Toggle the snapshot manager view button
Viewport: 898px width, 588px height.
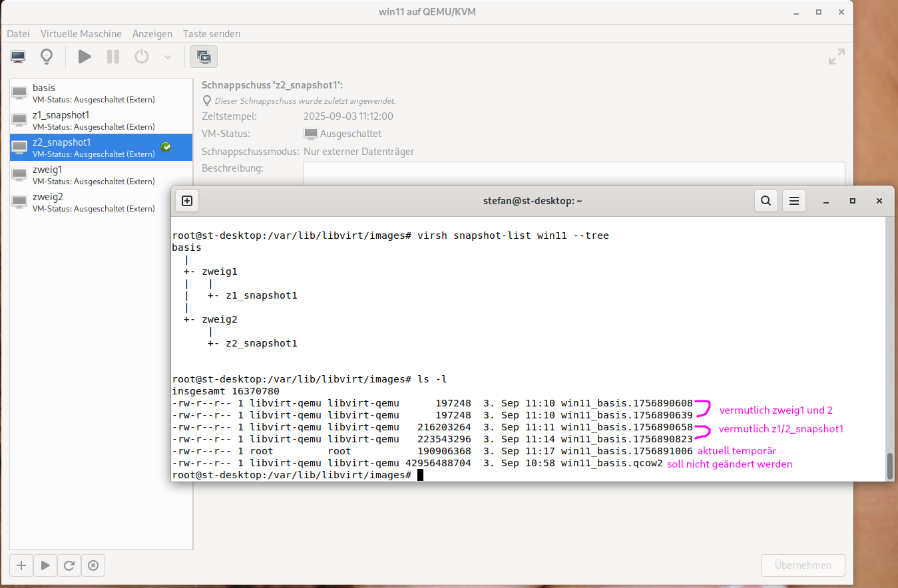[x=204, y=57]
